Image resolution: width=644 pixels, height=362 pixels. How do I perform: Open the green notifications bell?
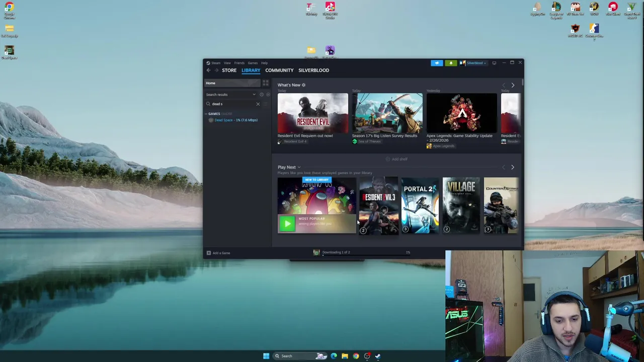coord(451,63)
